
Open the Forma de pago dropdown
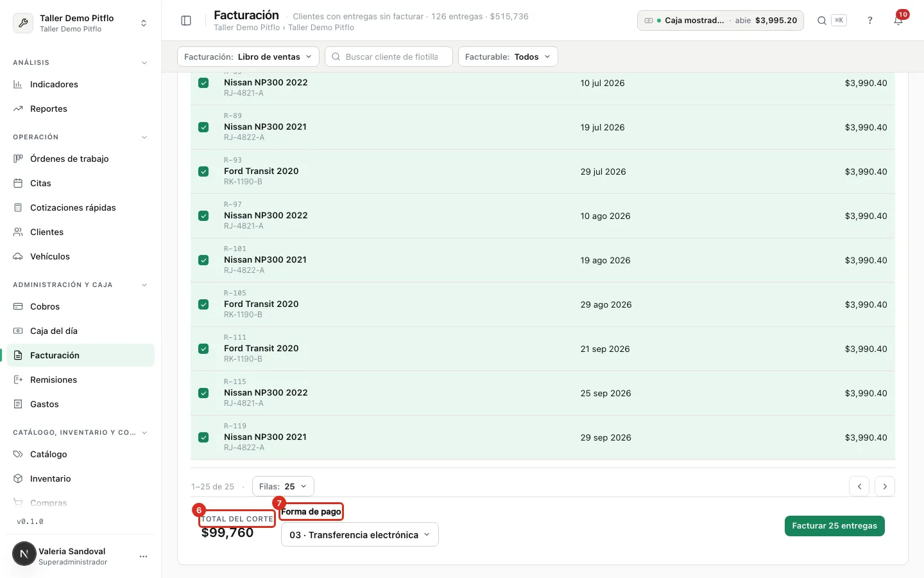pos(360,534)
